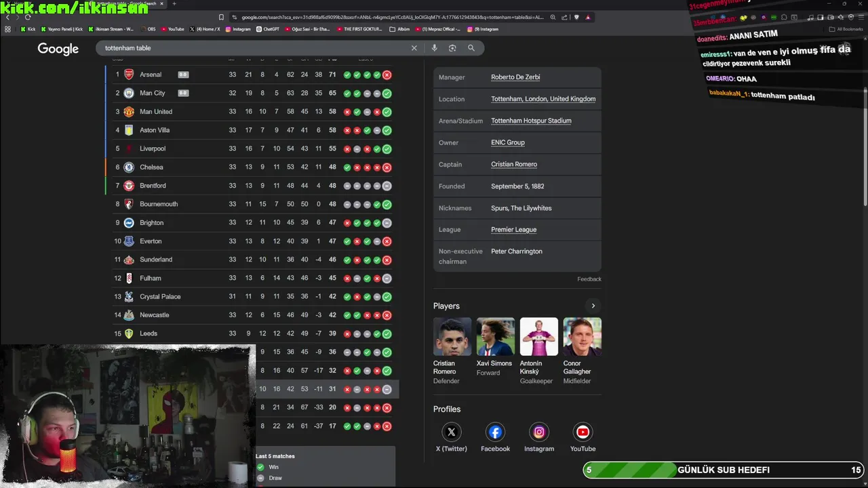
Task: Open Google Lens image search icon
Action: pos(452,48)
